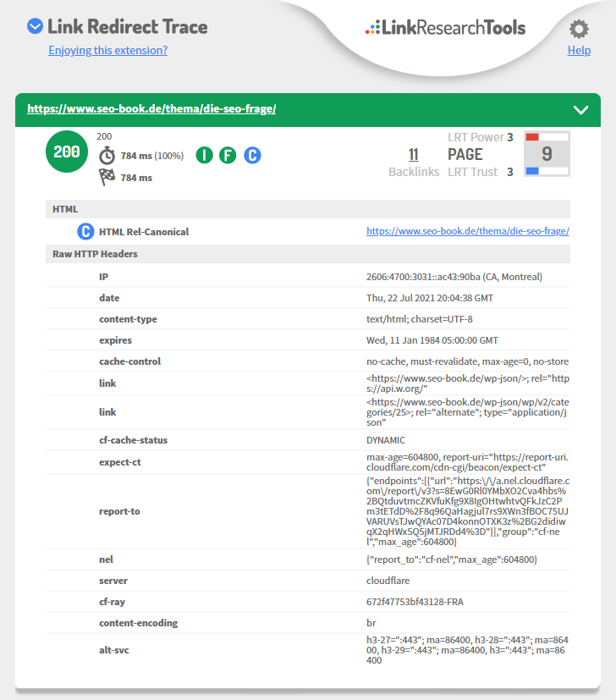Open the 'Enjoying this extension?' link
The image size is (616, 700).
tap(107, 50)
